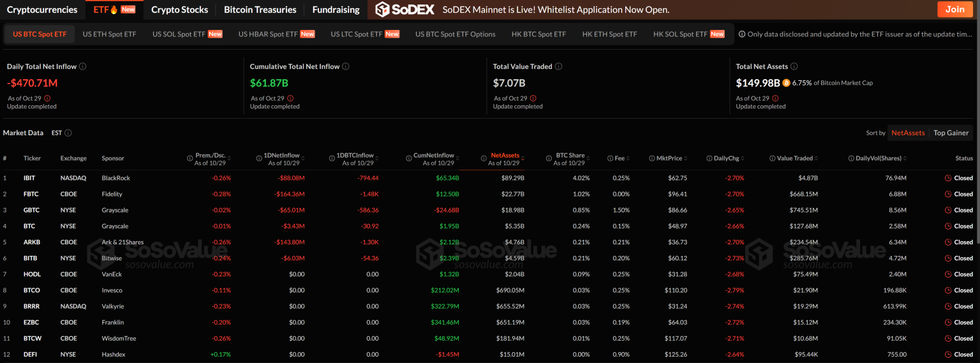Click info icon beside Total Value Traded

tap(558, 66)
